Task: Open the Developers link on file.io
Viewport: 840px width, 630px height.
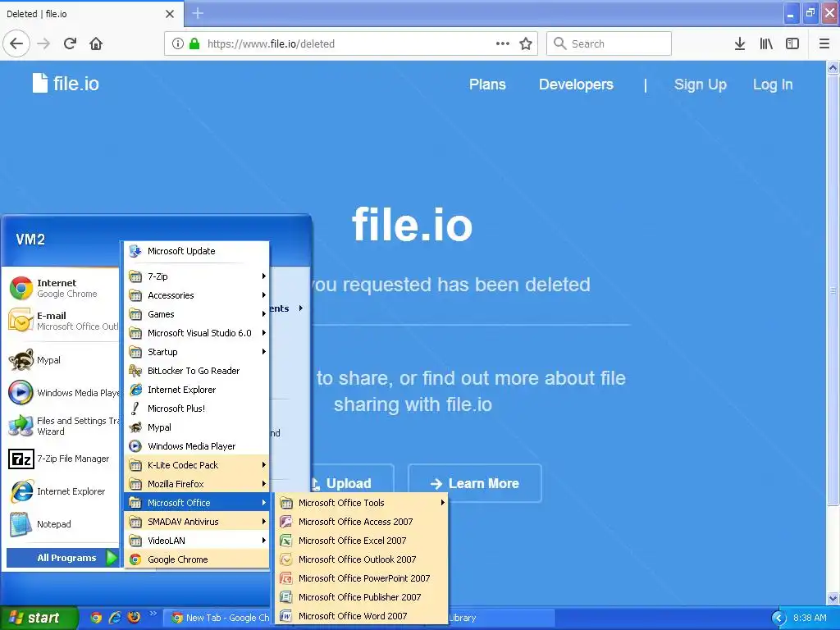Action: (576, 84)
